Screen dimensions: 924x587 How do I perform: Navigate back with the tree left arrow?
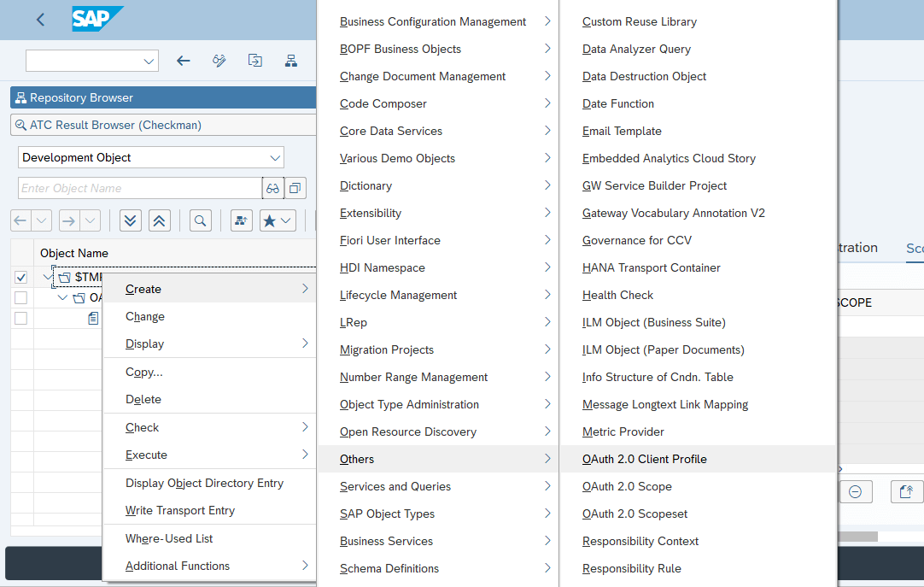coord(20,221)
